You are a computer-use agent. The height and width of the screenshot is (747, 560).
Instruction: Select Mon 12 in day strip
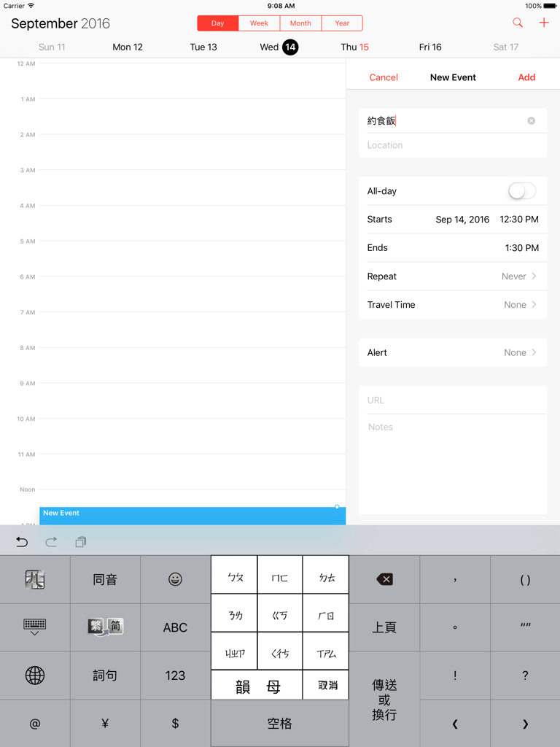tap(128, 47)
